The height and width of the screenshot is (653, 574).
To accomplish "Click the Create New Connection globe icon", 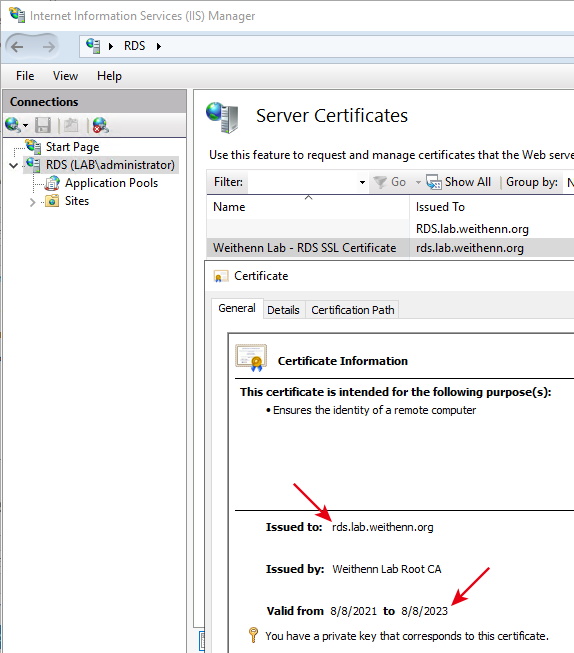I will click(x=13, y=125).
